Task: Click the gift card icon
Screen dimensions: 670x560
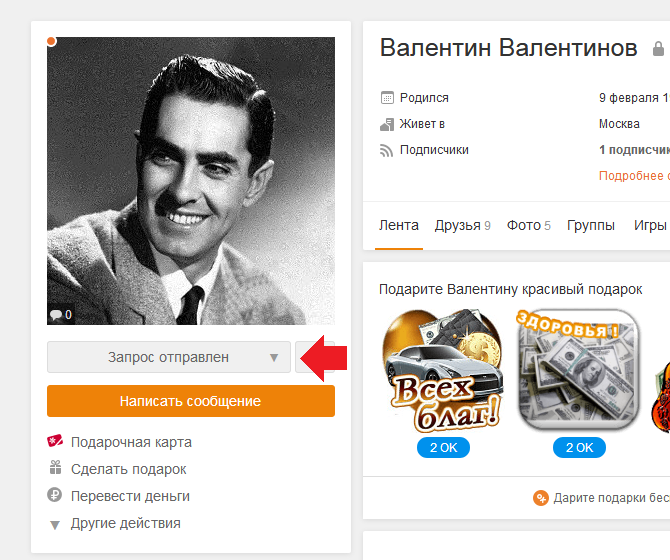Action: [55, 441]
